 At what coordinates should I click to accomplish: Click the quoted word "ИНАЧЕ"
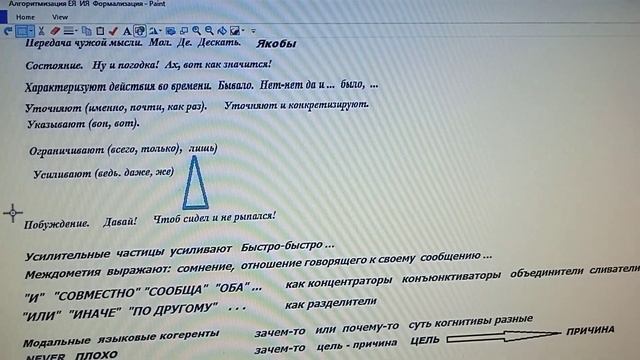95,314
